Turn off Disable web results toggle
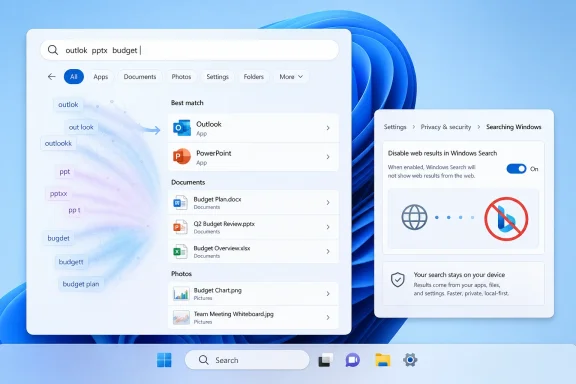Viewport: 576px width, 384px height. tap(516, 169)
